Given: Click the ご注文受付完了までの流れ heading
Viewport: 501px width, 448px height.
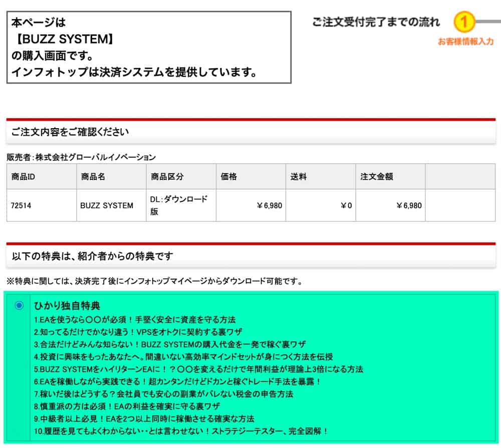Looking at the screenshot, I should 376,22.
